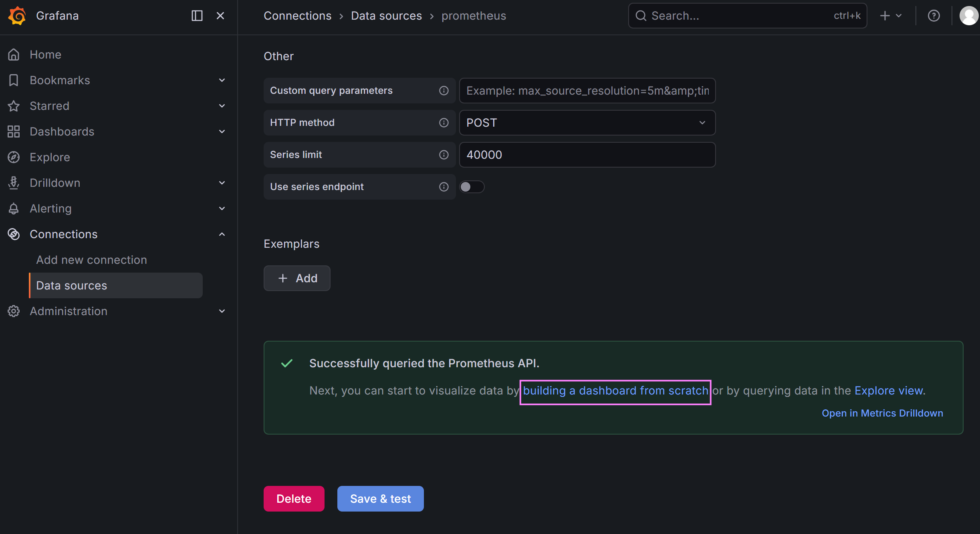Toggle the Use series endpoint switch
The image size is (980, 534).
click(472, 187)
